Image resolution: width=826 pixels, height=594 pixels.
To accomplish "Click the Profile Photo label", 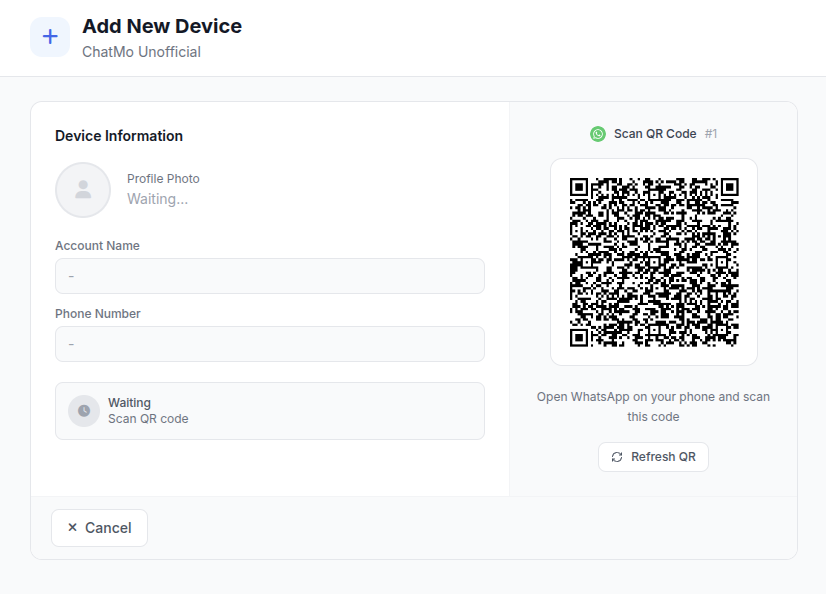I will pyautogui.click(x=163, y=179).
